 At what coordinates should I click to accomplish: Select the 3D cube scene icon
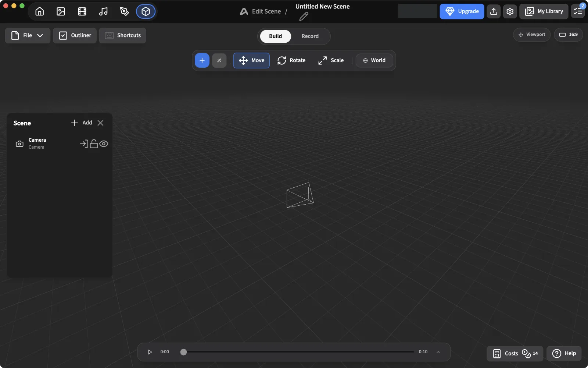pyautogui.click(x=146, y=11)
